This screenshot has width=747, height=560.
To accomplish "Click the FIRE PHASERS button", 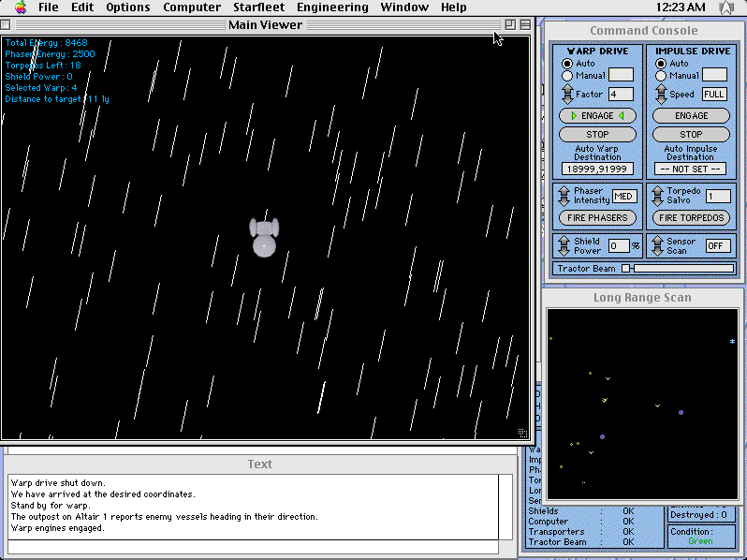I will tap(597, 218).
